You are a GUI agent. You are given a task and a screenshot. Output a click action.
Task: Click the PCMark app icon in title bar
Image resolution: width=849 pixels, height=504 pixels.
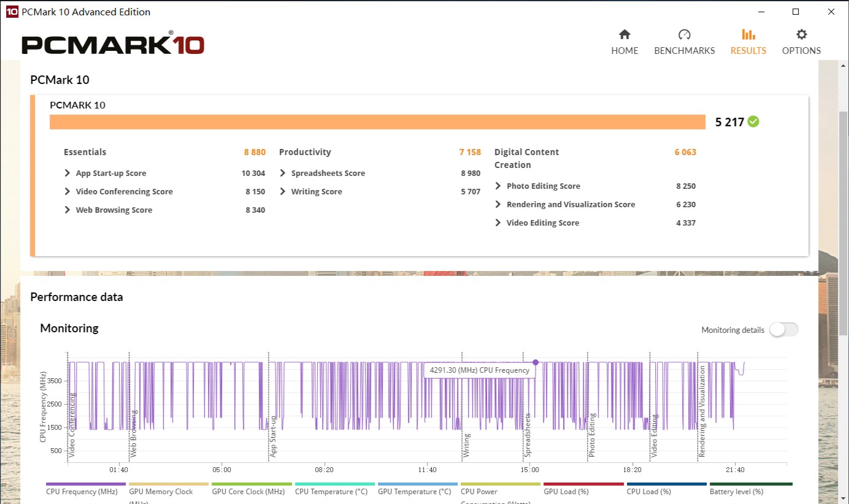point(12,12)
